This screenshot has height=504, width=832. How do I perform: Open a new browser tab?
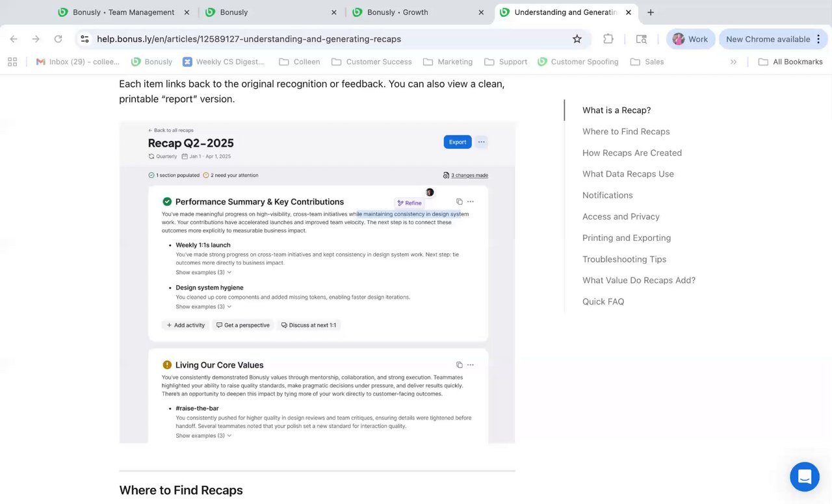(651, 12)
